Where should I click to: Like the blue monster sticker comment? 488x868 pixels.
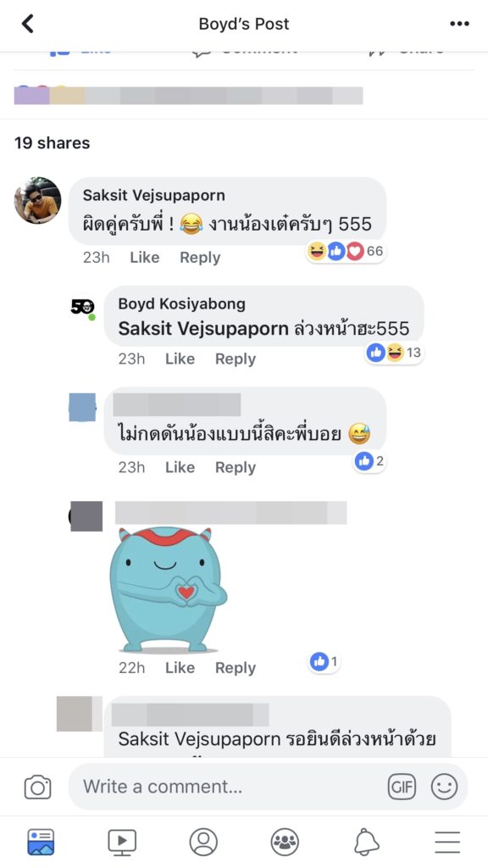(180, 668)
